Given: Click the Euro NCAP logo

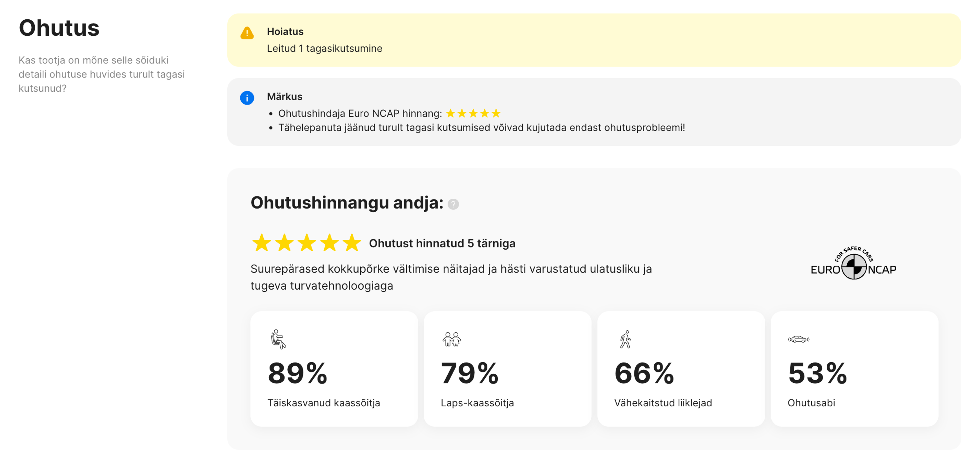Looking at the screenshot, I should pyautogui.click(x=853, y=264).
